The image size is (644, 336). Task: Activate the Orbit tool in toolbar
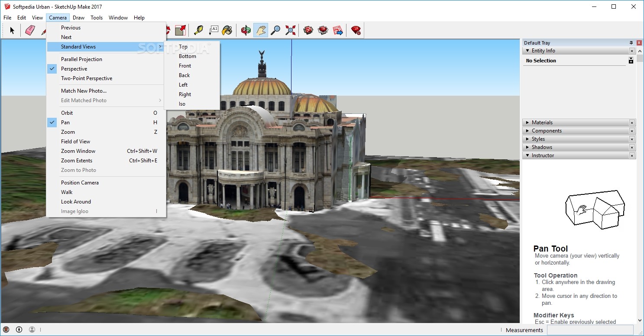pyautogui.click(x=246, y=30)
